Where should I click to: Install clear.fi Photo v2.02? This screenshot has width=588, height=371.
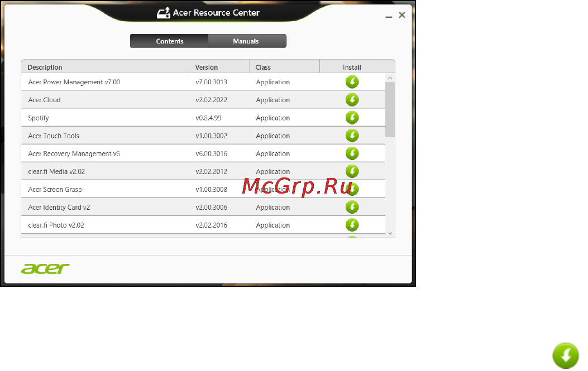pyautogui.click(x=352, y=225)
